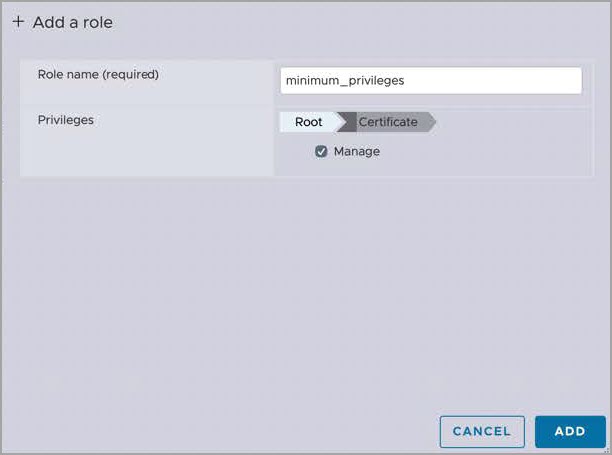Click the Add a role dialog title
The image size is (612, 455).
click(x=73, y=22)
